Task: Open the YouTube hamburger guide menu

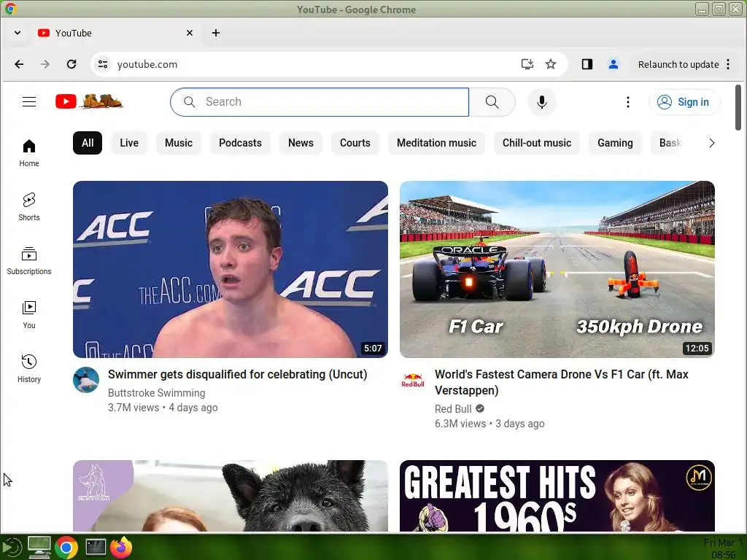Action: coord(29,102)
